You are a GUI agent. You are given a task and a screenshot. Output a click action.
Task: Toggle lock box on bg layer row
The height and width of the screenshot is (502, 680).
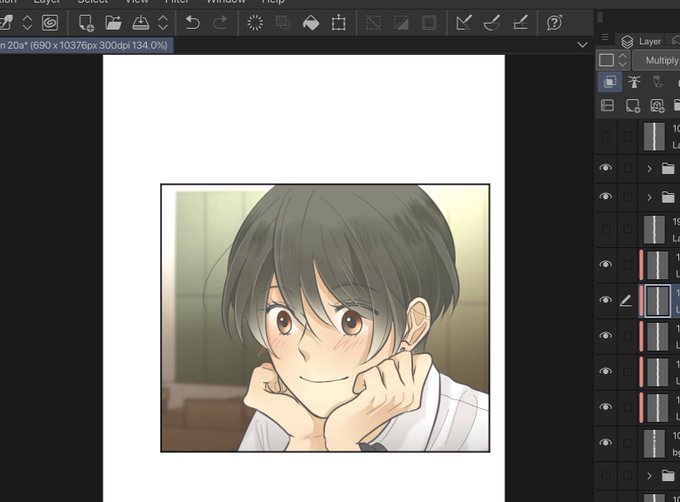coord(627,442)
